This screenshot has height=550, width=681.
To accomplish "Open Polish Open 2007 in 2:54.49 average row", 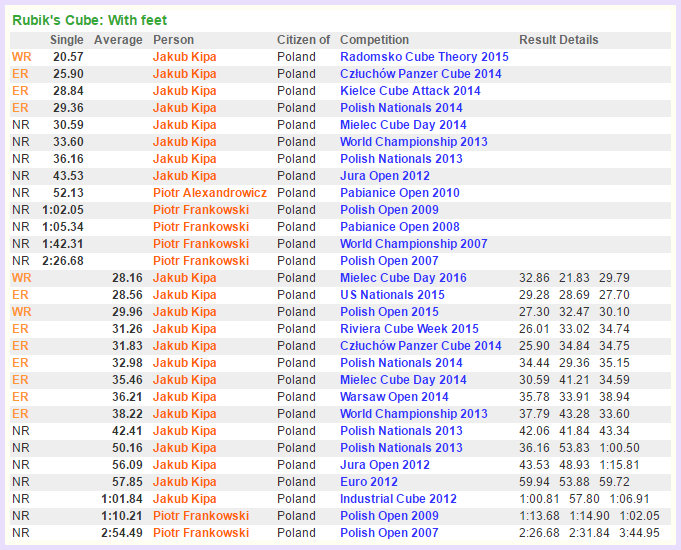I will pyautogui.click(x=389, y=533).
